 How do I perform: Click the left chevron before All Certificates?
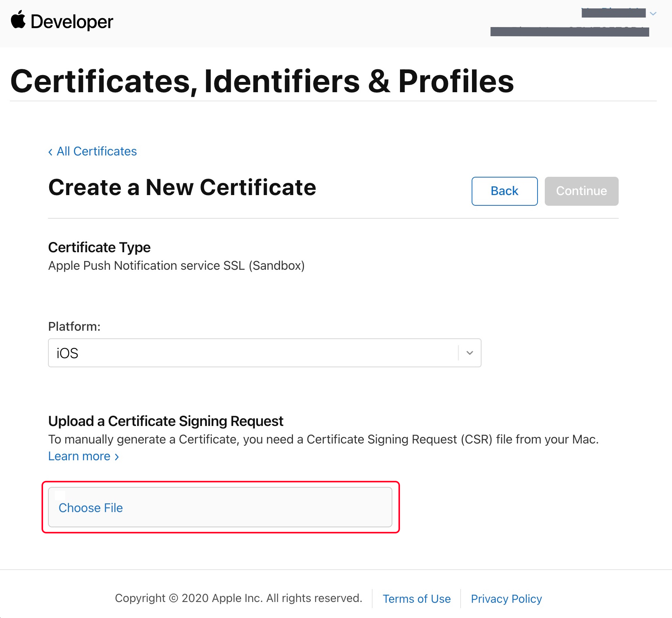point(50,152)
